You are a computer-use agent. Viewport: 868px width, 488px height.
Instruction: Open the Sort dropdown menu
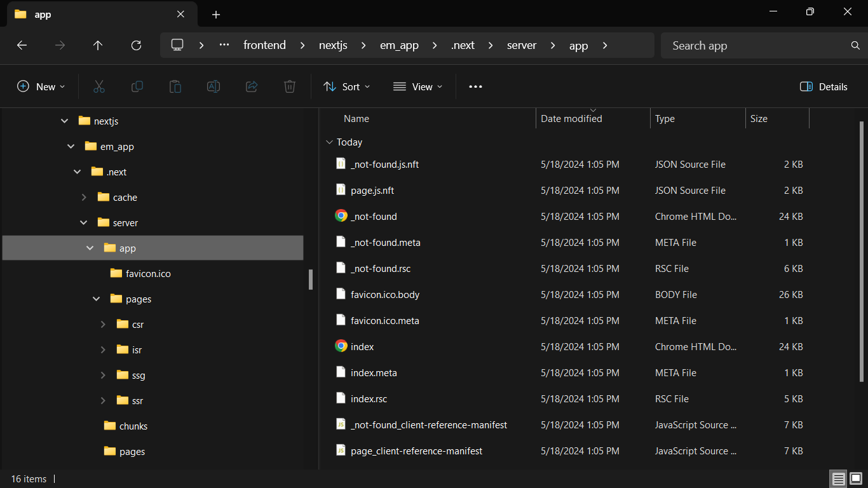coord(346,86)
